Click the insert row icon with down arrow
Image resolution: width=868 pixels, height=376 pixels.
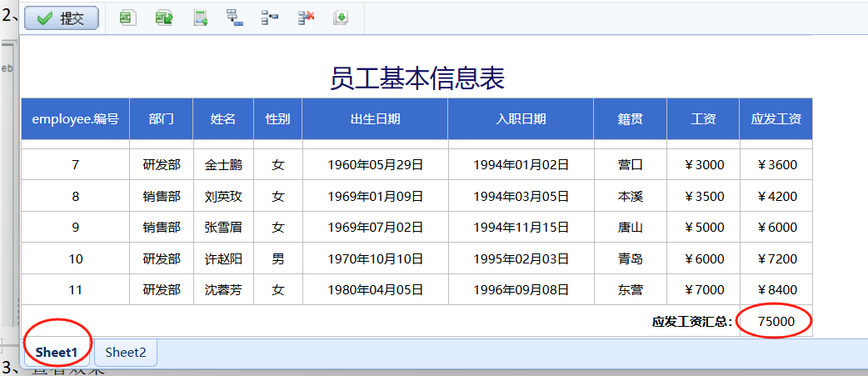(x=235, y=18)
